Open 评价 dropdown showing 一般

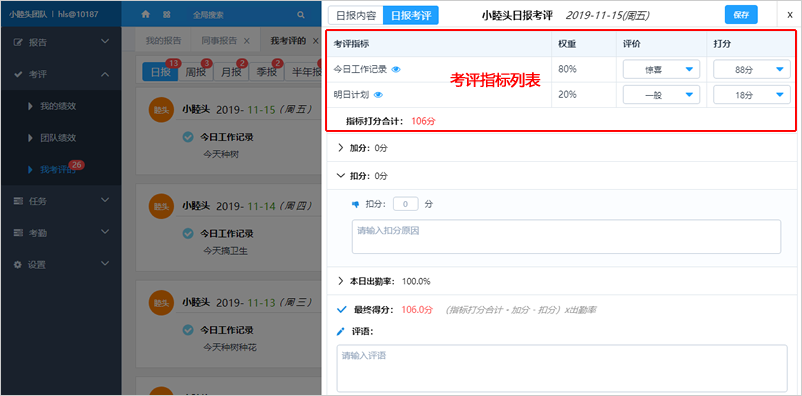[661, 95]
